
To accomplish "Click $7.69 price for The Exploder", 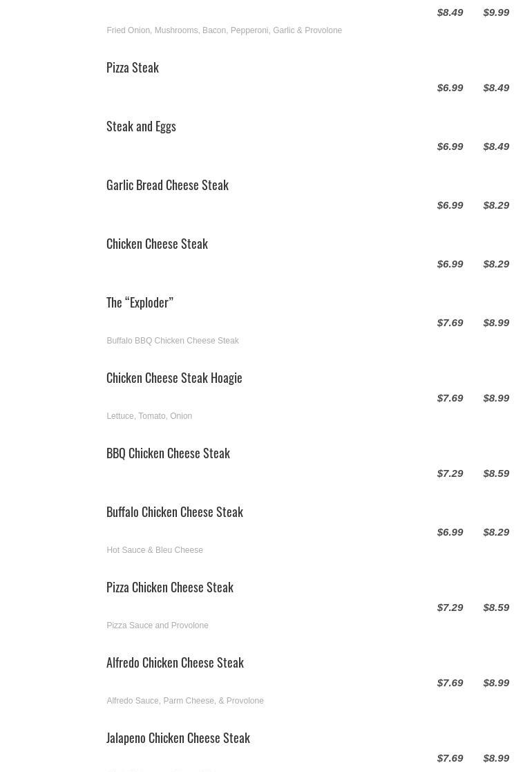I will point(450,323).
